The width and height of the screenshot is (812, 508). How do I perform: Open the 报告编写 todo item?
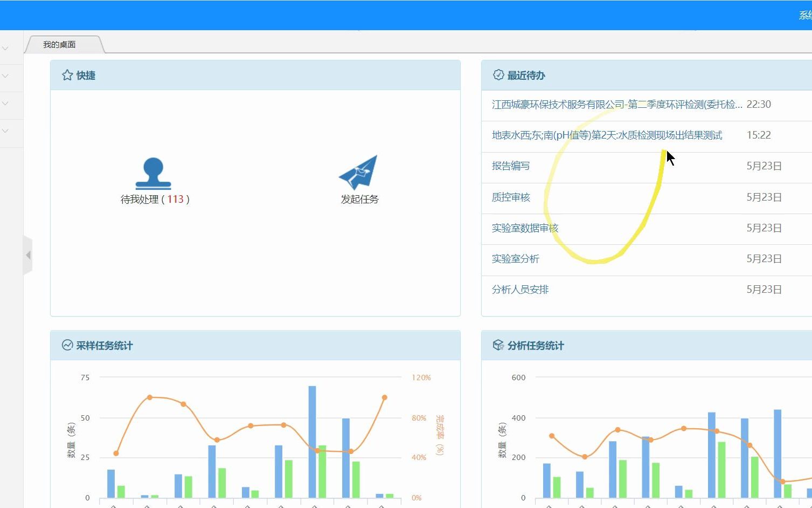[x=511, y=166]
